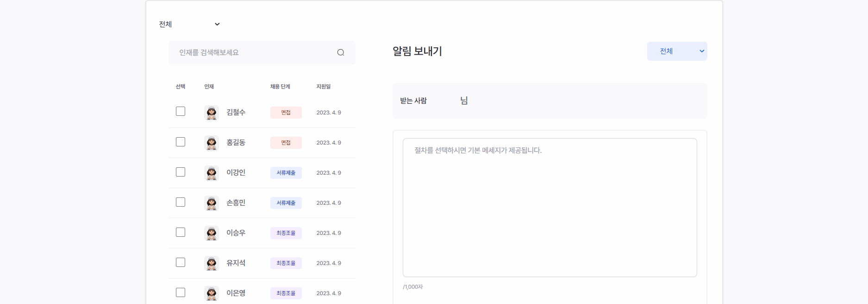Click the 알림 보내기 heading

(417, 51)
